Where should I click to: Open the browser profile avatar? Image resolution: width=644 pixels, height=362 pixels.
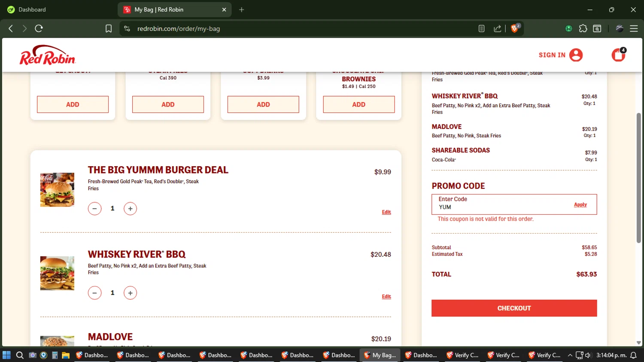click(x=619, y=28)
